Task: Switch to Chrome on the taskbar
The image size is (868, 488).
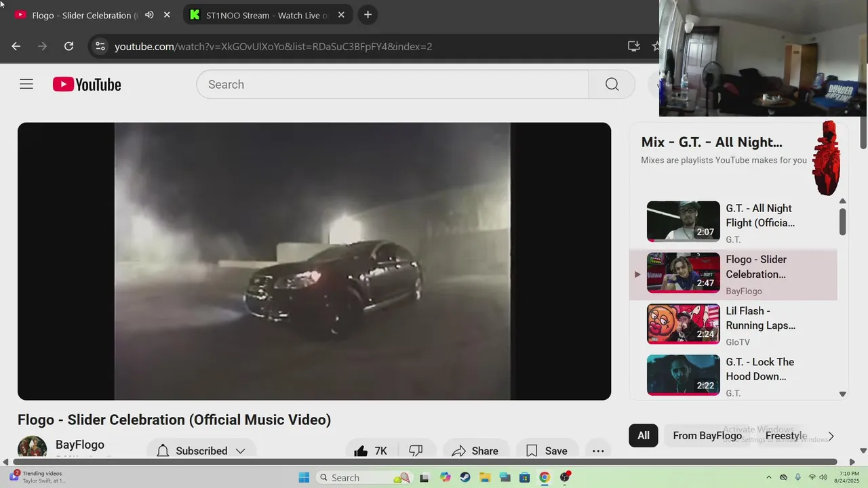Action: (x=545, y=477)
